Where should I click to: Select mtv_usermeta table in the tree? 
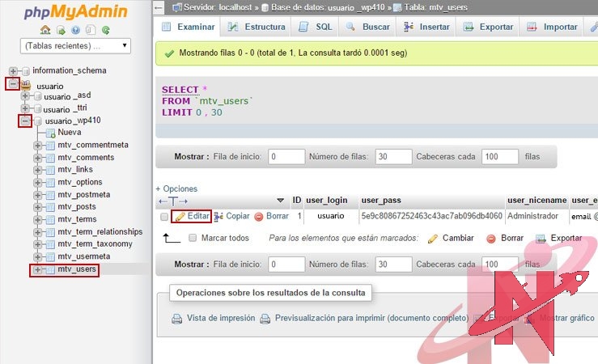pos(83,256)
